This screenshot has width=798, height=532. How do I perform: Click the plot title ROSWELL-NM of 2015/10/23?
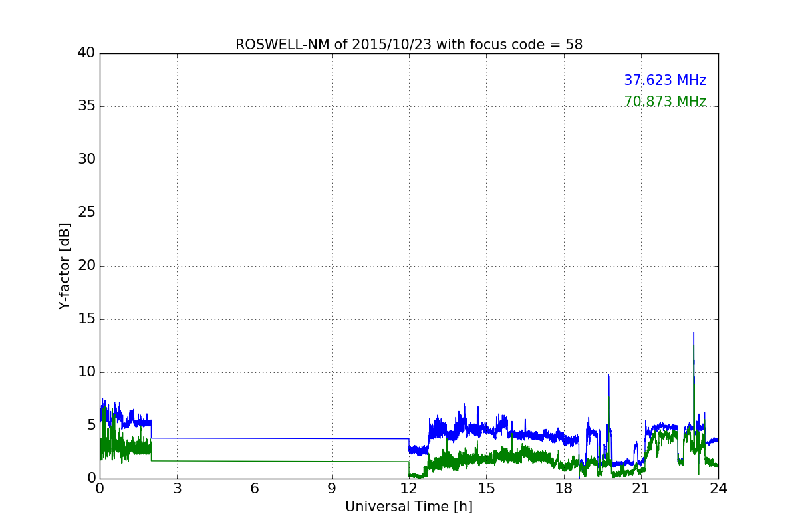tap(409, 45)
